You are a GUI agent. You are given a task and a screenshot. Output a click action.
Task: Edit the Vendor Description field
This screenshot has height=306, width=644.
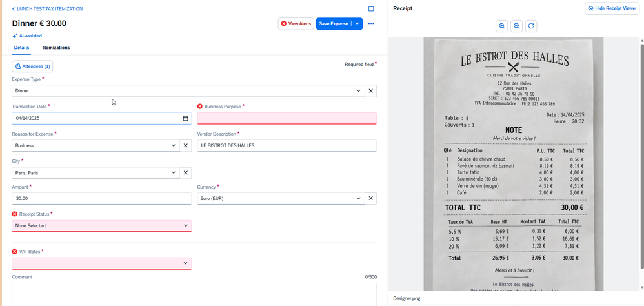tap(287, 145)
